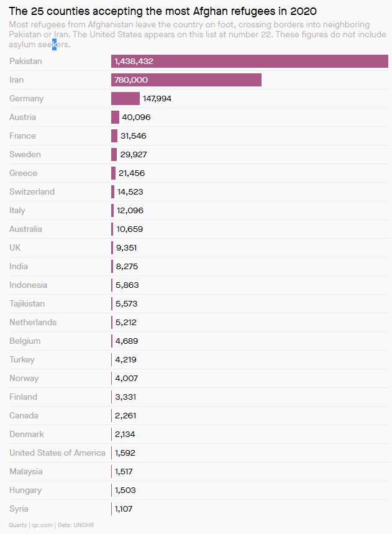Select the India value 8,275
Screen dimensions: 392x534
click(x=127, y=266)
